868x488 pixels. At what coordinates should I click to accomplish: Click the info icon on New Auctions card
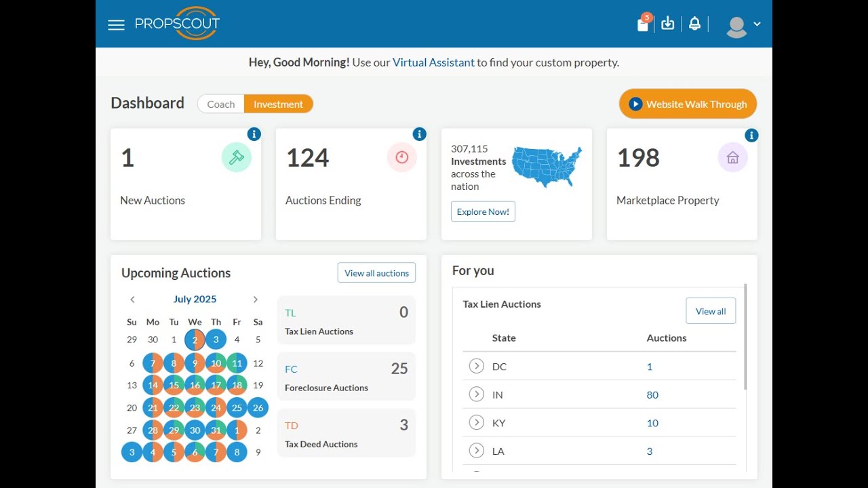click(254, 134)
